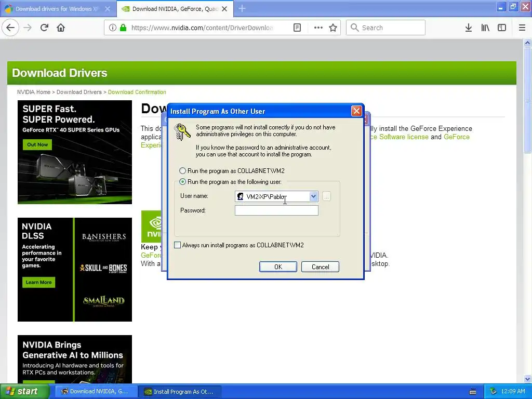Expand the User name dropdown arrow
The image size is (532, 399).
pyautogui.click(x=313, y=196)
